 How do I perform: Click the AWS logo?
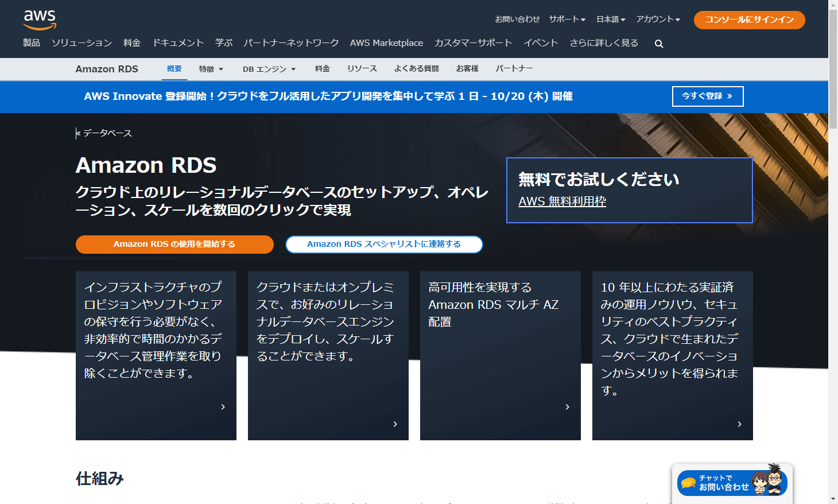pos(40,20)
